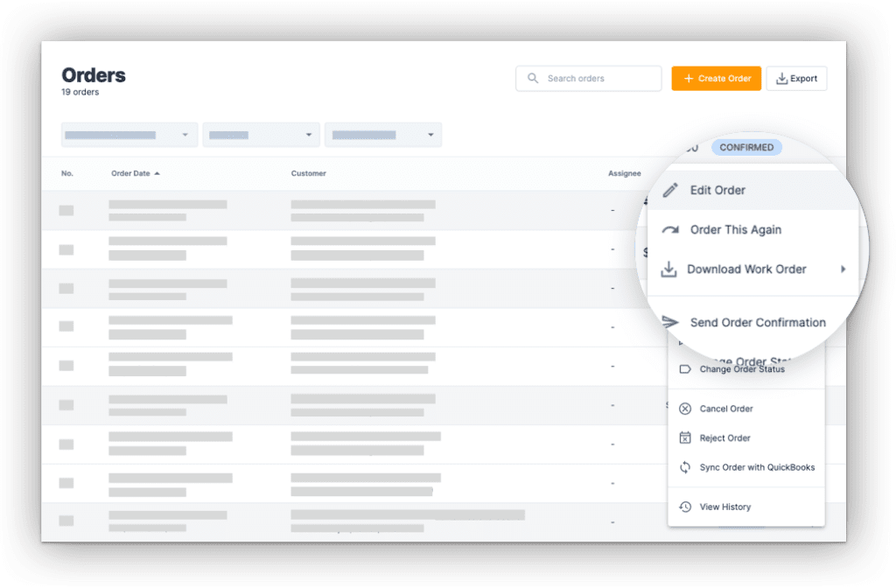Screen dimensions: 896x588
Task: Click the 19 orders count text
Action: pos(80,92)
